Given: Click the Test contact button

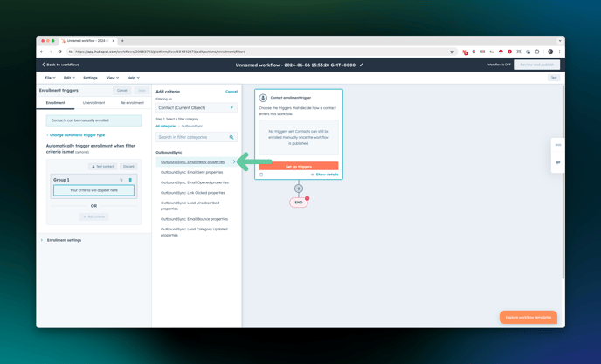Looking at the screenshot, I should [103, 167].
